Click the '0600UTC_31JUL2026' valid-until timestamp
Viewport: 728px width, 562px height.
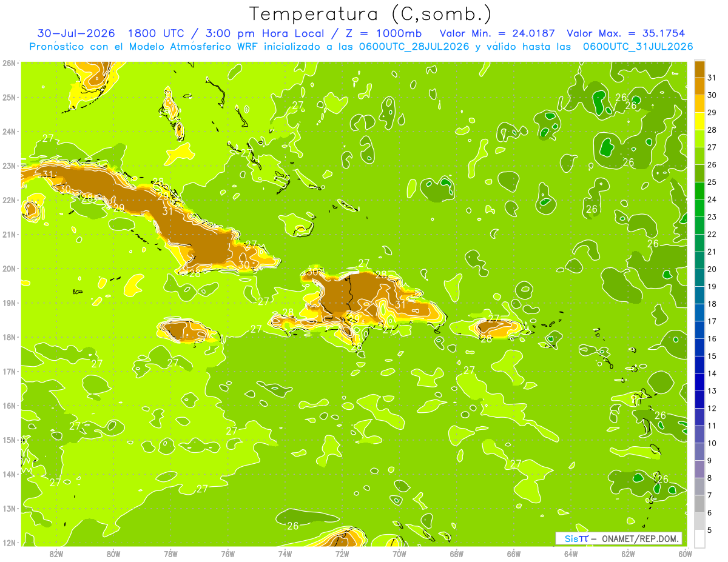click(x=638, y=47)
